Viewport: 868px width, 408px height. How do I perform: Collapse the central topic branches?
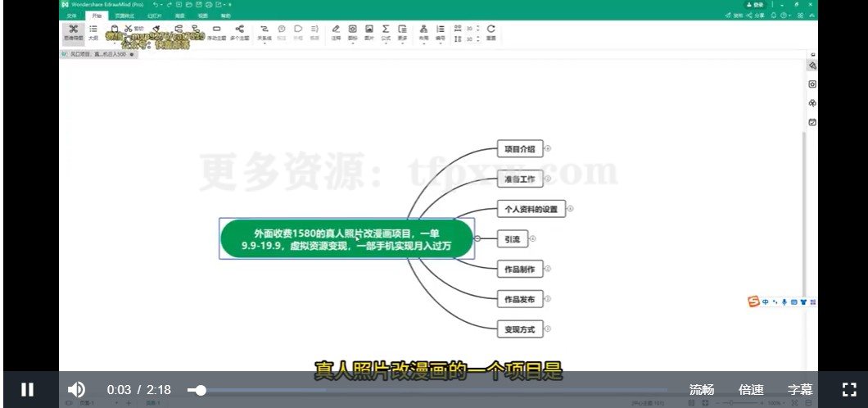click(477, 238)
